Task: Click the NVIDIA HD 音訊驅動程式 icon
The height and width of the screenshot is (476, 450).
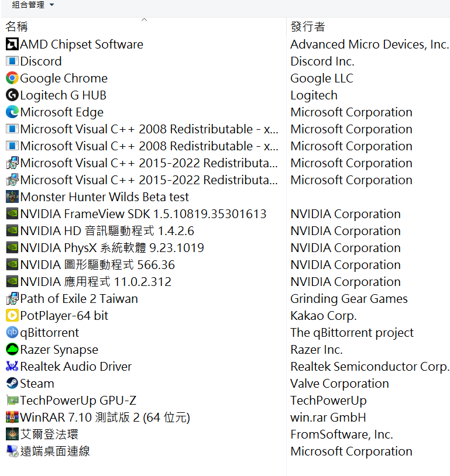Action: (x=12, y=231)
